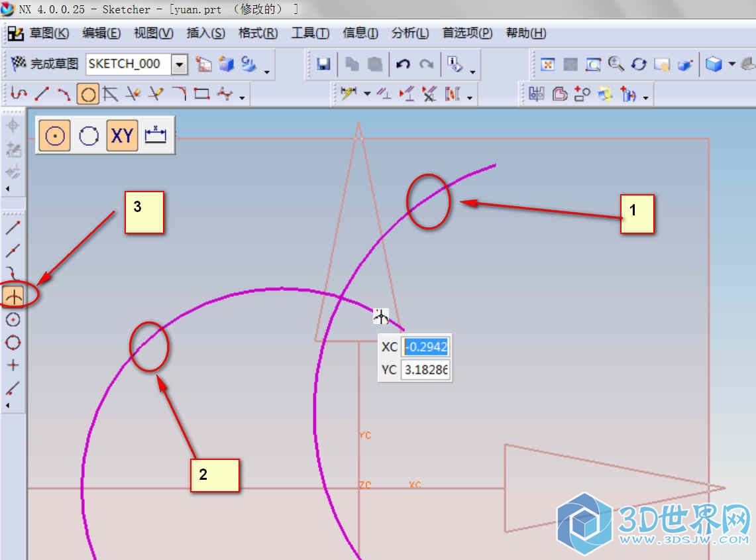The width and height of the screenshot is (756, 560).
Task: Select the Fit view icon
Action: coord(548,64)
